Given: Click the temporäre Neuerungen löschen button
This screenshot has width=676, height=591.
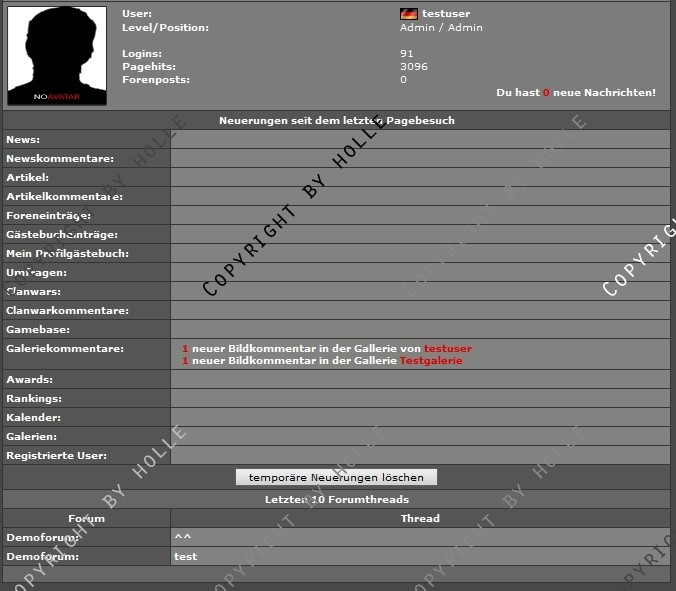Looking at the screenshot, I should (x=336, y=477).
